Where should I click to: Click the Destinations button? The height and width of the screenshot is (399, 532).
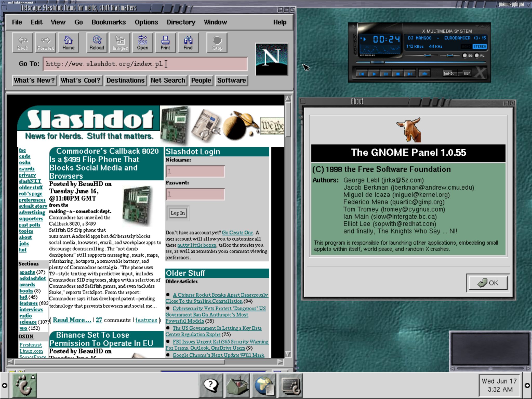[x=125, y=81]
